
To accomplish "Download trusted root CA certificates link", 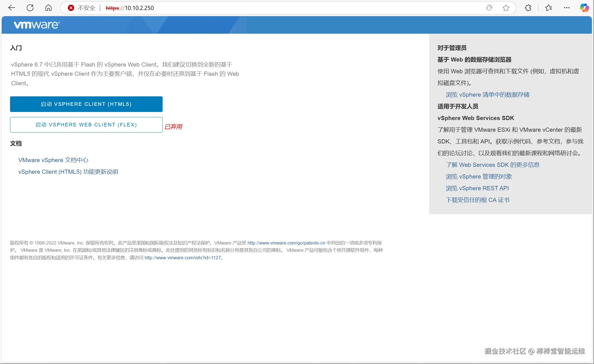I will coord(477,200).
